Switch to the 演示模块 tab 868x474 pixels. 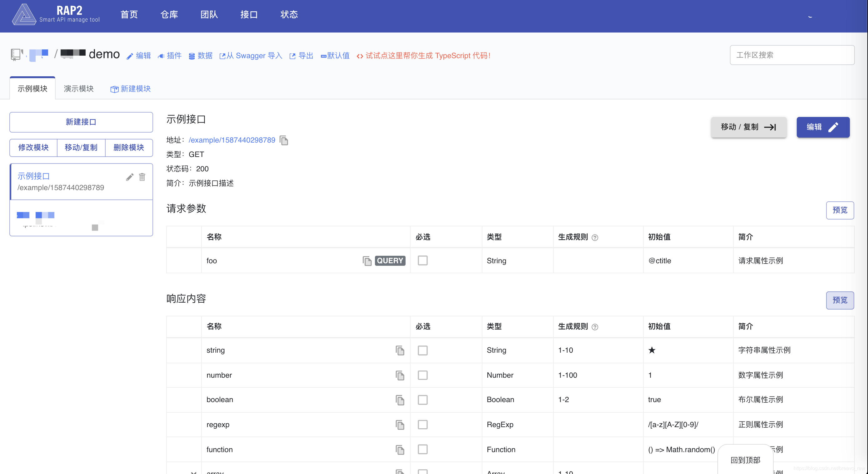pyautogui.click(x=78, y=89)
